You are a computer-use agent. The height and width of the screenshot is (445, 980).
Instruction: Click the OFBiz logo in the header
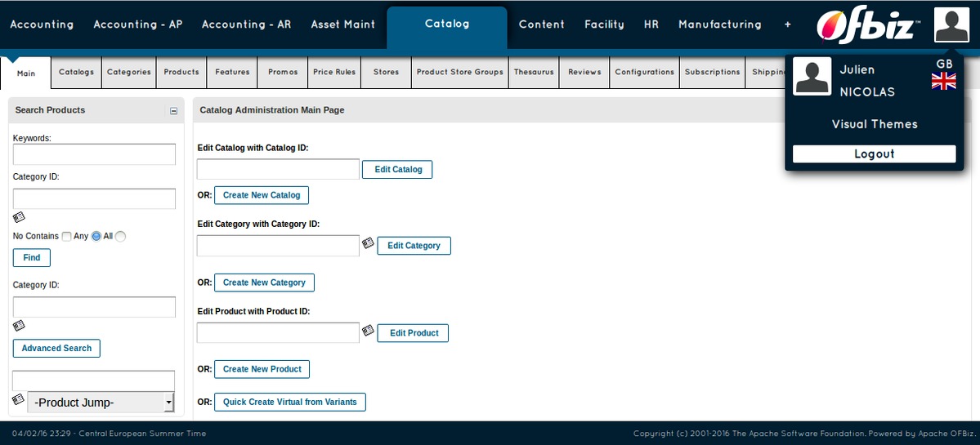tap(867, 24)
